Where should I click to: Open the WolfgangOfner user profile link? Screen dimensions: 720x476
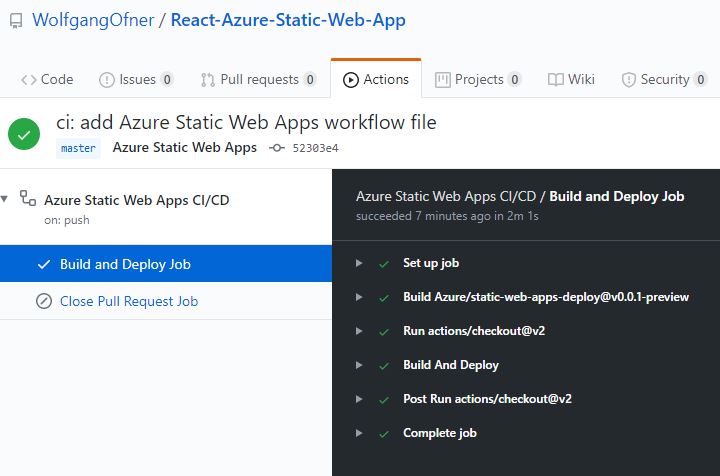(91, 20)
